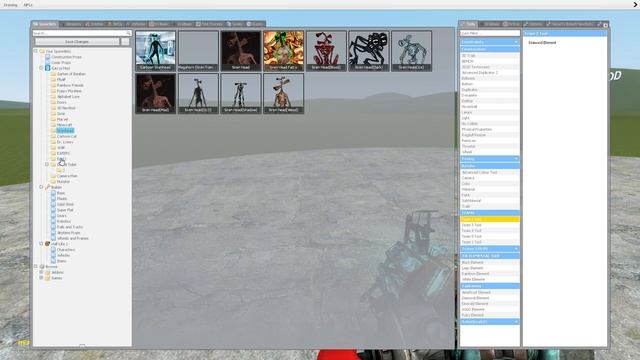Click the Construction Props page icon

tap(47, 57)
